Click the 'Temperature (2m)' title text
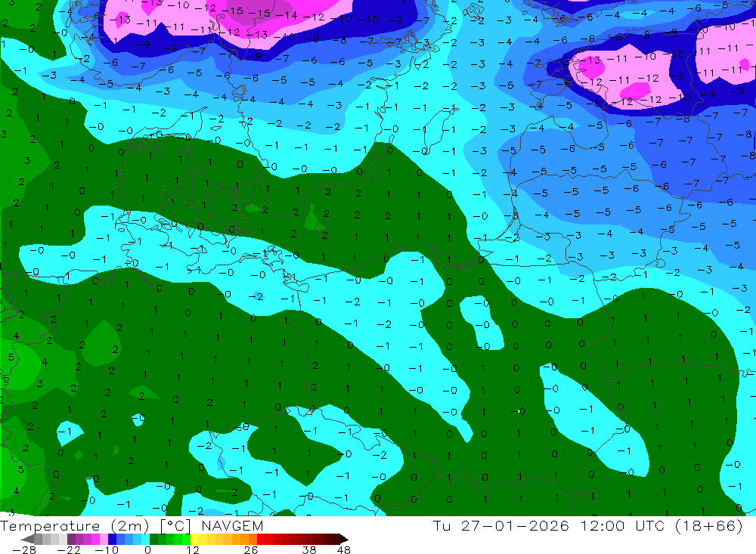Viewport: 756px width, 554px height. (x=75, y=525)
